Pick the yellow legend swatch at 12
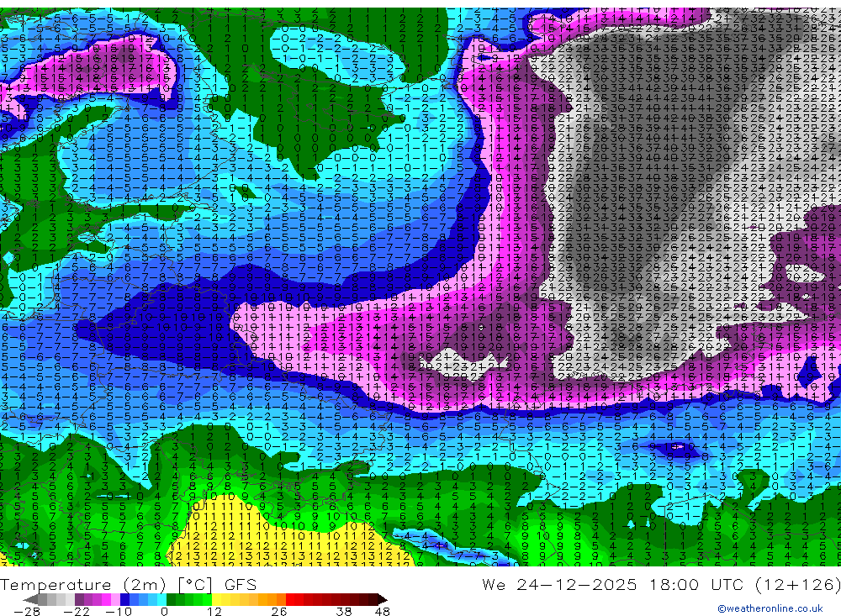 pos(216,600)
